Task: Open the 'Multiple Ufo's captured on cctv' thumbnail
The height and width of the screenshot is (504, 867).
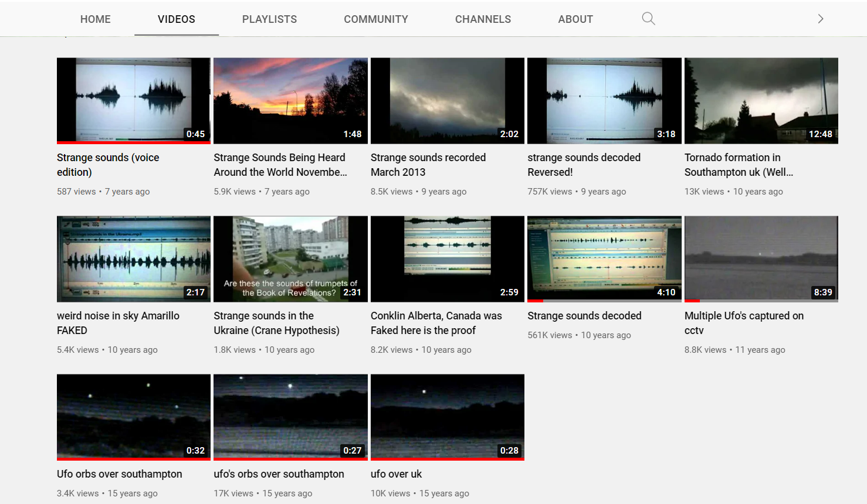Action: pos(761,258)
